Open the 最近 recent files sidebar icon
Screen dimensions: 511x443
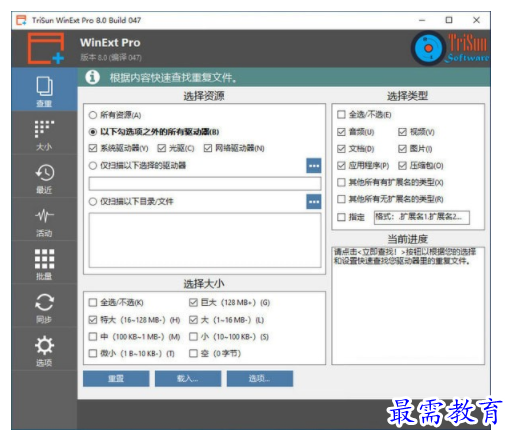click(44, 177)
